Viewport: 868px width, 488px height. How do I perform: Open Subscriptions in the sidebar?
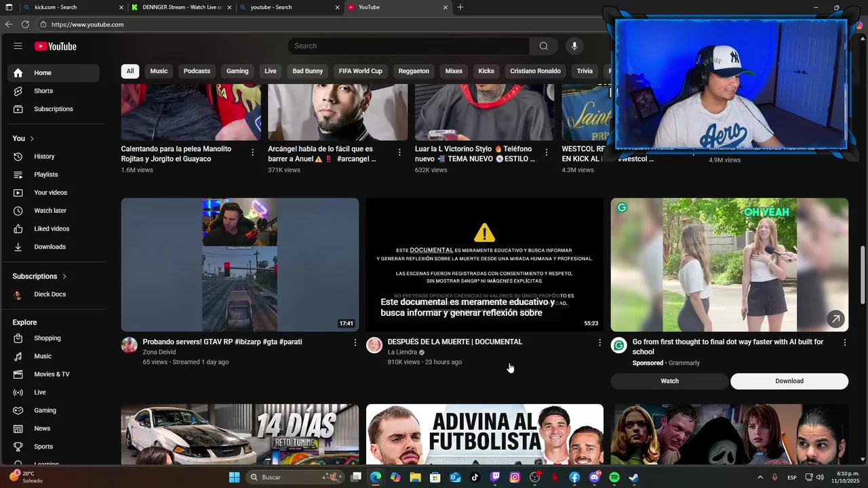pyautogui.click(x=54, y=109)
